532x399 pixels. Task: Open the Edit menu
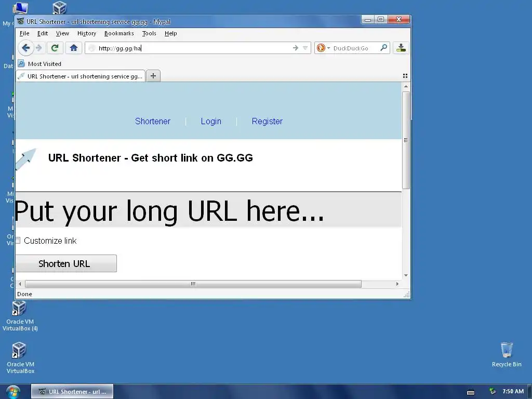click(43, 33)
